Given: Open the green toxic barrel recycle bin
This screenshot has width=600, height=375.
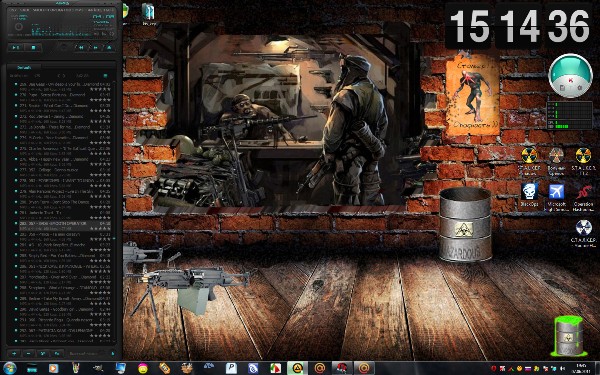Looking at the screenshot, I should 569,336.
